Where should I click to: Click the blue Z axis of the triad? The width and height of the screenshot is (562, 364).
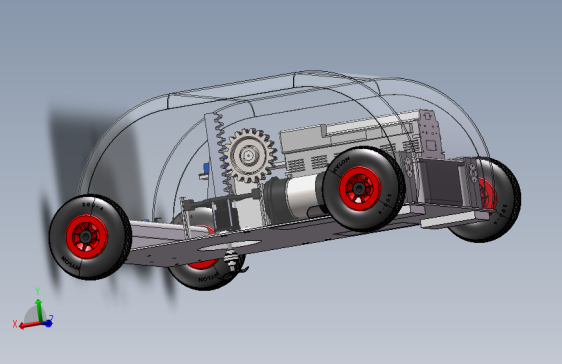tap(48, 323)
